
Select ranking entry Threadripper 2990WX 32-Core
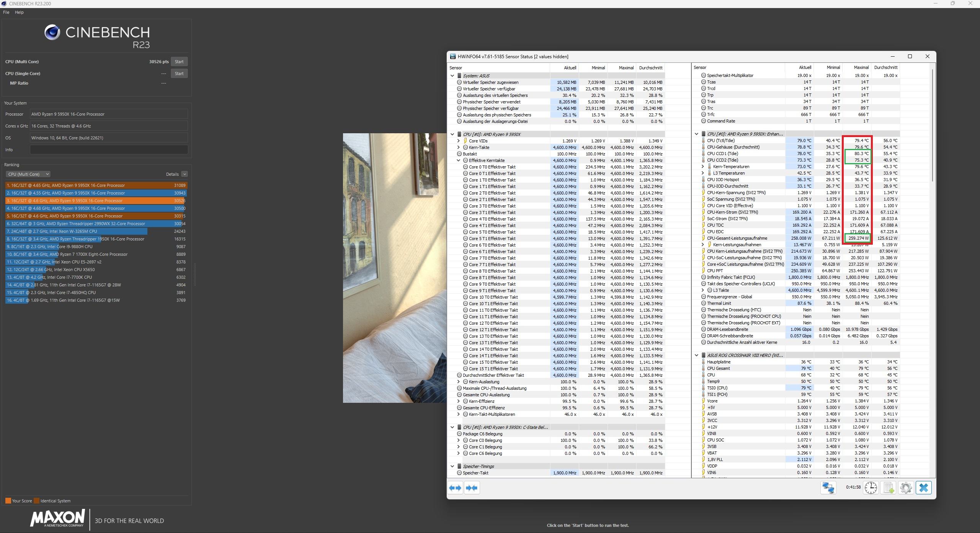[x=96, y=224]
